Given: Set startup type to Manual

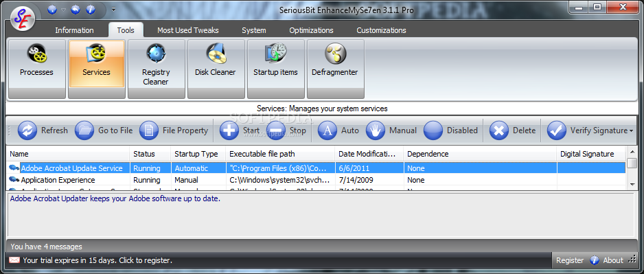Looking at the screenshot, I should tap(391, 130).
